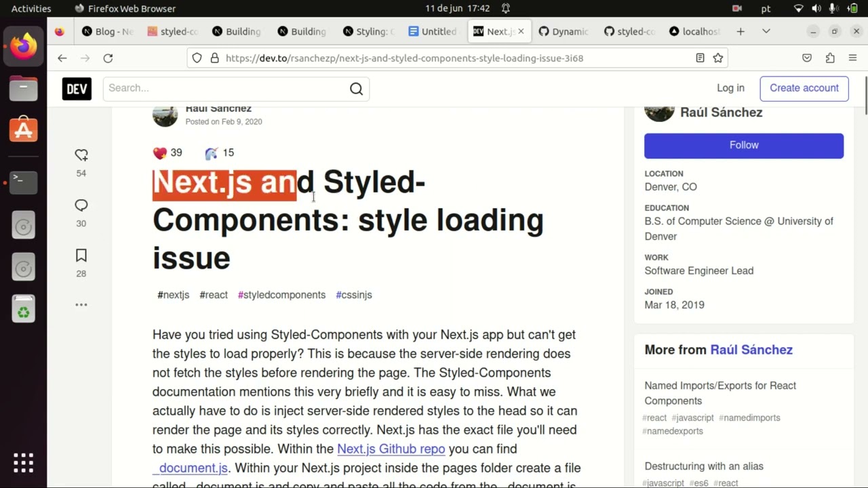868x488 pixels.
Task: Save article with bookmark icon
Action: 81,256
